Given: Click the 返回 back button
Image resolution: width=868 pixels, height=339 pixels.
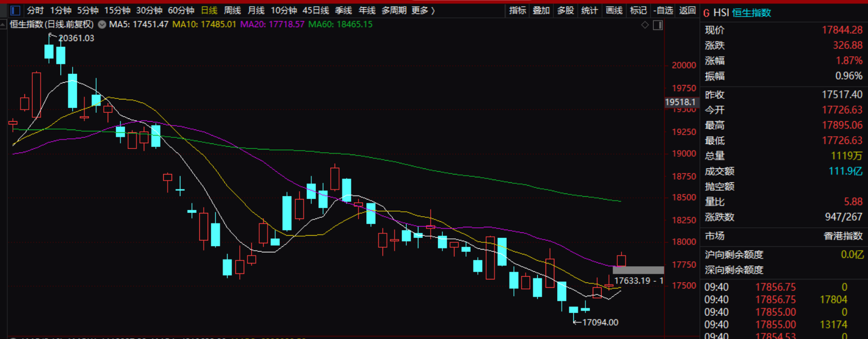Looking at the screenshot, I should coord(687,11).
